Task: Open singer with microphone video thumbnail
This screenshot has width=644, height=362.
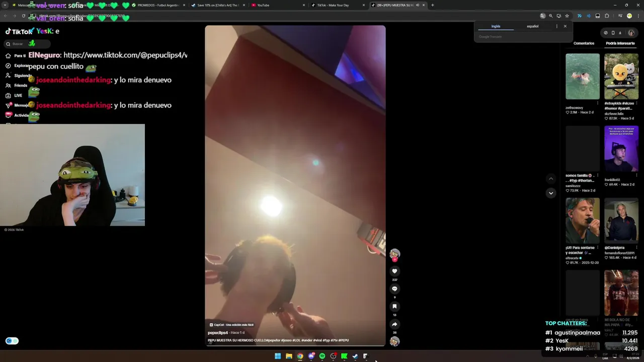Action: tap(583, 221)
